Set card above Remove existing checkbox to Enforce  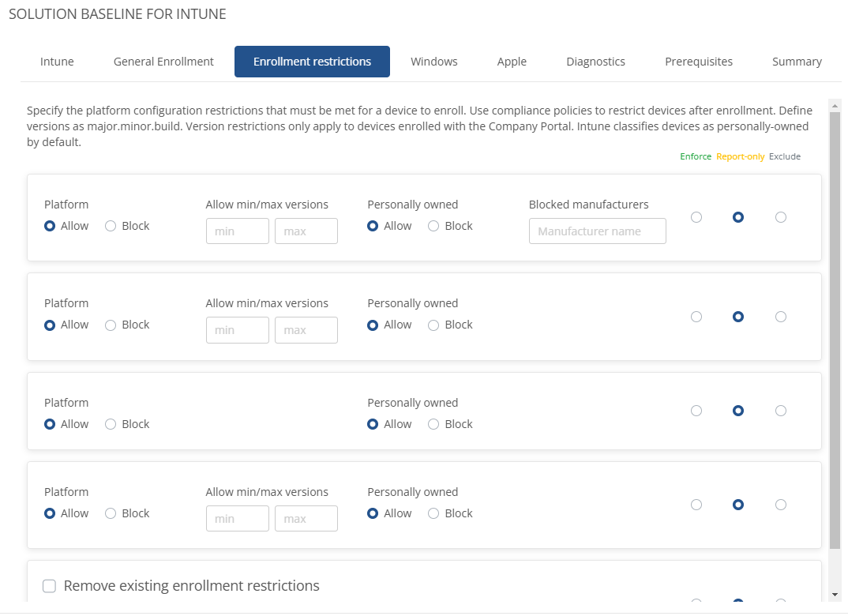point(696,505)
